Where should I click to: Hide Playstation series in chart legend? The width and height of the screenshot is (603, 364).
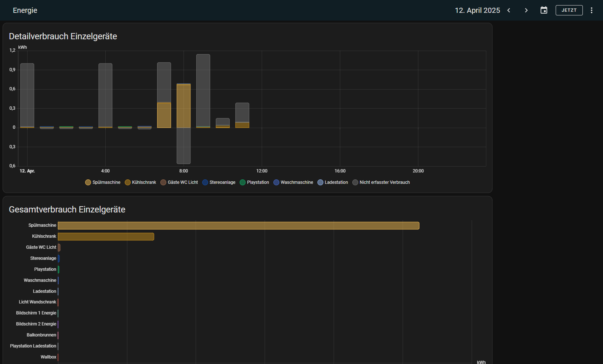tap(254, 182)
